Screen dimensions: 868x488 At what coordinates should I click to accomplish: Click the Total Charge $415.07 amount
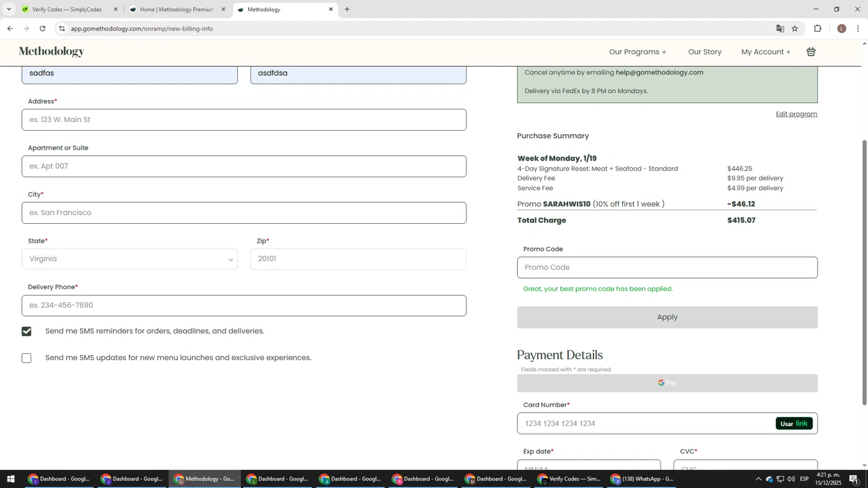(x=741, y=220)
